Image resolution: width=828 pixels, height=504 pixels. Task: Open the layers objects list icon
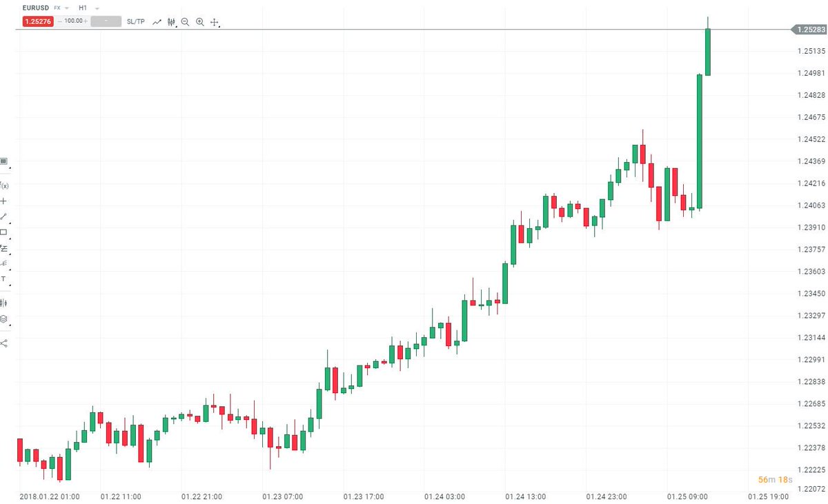click(3, 319)
